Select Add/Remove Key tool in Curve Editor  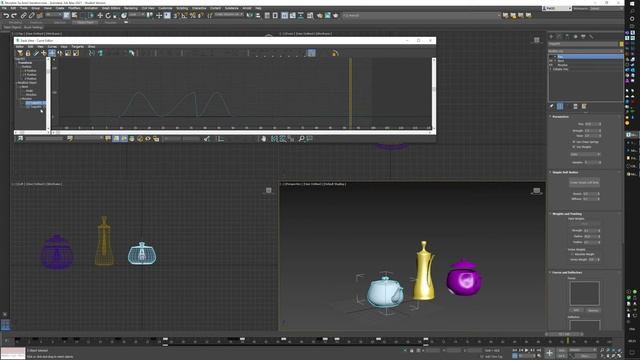[44, 53]
